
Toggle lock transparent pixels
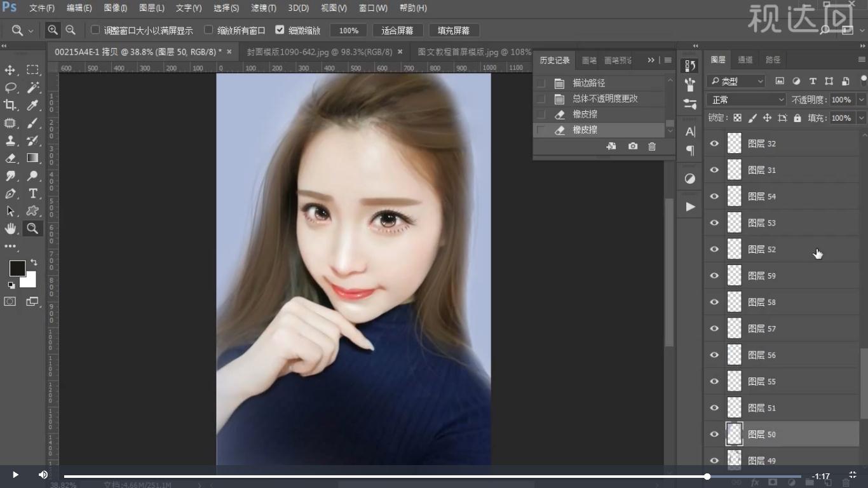(737, 118)
